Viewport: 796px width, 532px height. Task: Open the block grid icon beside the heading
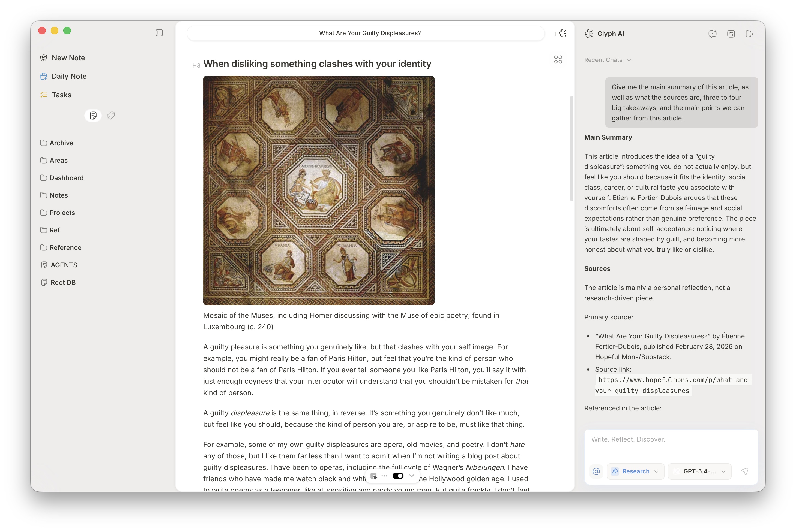(x=558, y=59)
